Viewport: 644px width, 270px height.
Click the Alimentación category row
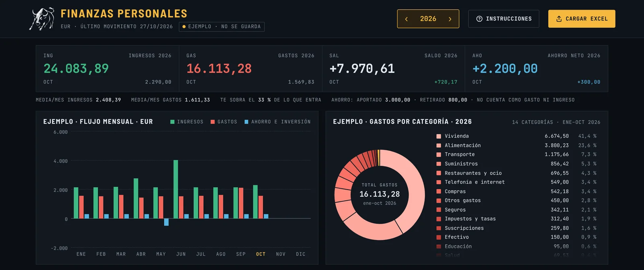[x=516, y=146]
